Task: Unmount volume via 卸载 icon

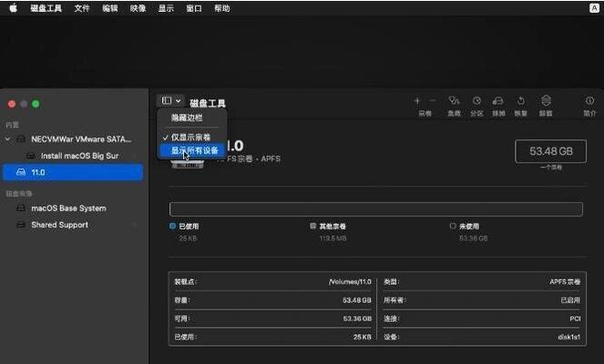Action: pyautogui.click(x=546, y=101)
